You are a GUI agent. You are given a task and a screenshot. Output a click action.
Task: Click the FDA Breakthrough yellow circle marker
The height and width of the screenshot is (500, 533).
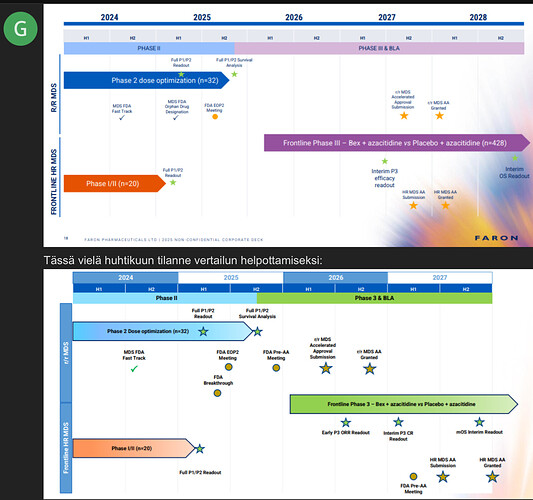tap(217, 393)
